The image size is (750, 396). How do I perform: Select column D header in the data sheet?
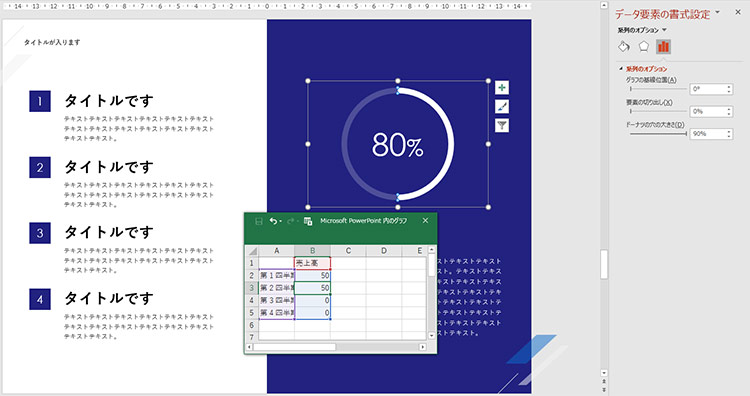tap(384, 251)
